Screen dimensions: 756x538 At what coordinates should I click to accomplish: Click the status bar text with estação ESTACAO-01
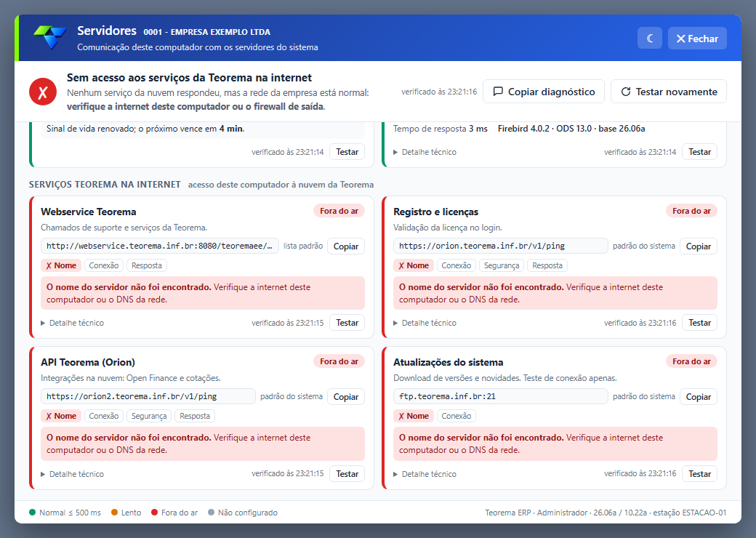606,513
